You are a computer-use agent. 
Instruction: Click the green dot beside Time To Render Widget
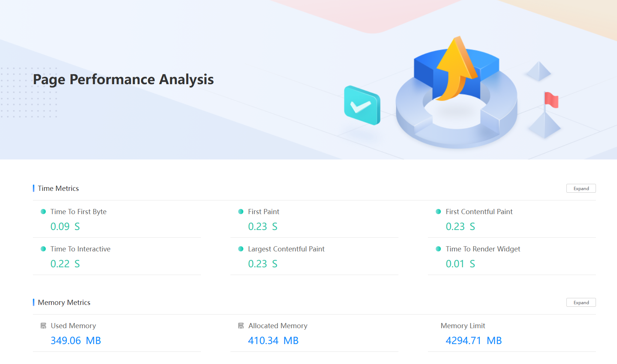coord(438,249)
